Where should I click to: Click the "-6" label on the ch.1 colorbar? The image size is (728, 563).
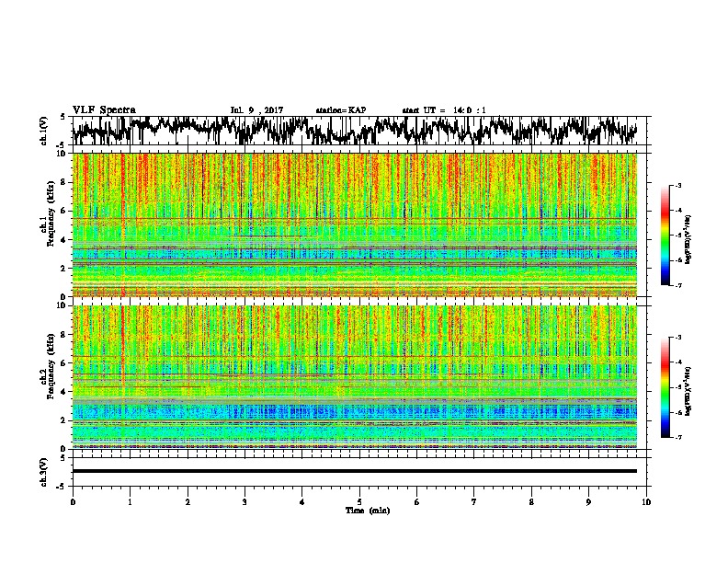[678, 260]
